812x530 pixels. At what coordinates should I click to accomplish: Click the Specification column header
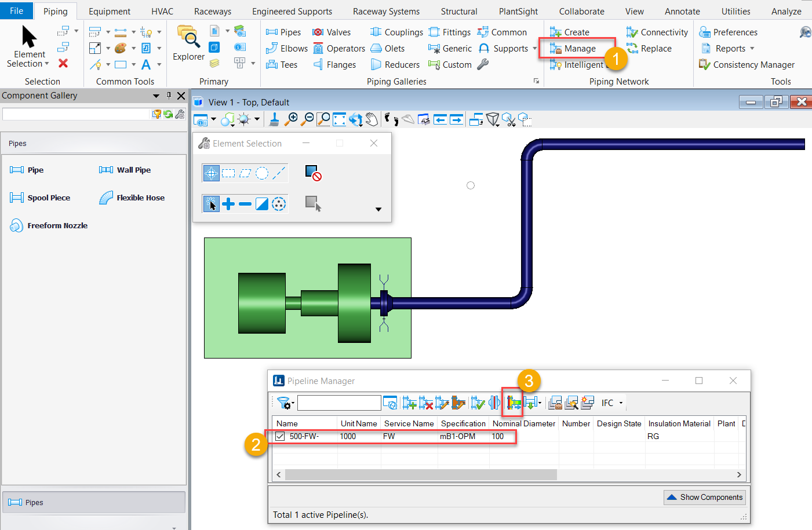point(463,423)
